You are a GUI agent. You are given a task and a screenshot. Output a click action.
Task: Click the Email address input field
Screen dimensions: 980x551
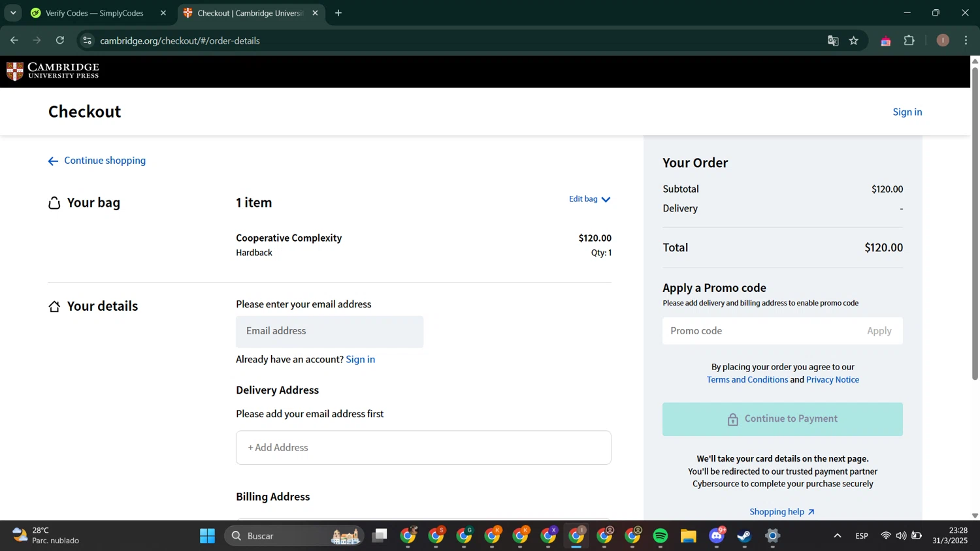click(329, 332)
